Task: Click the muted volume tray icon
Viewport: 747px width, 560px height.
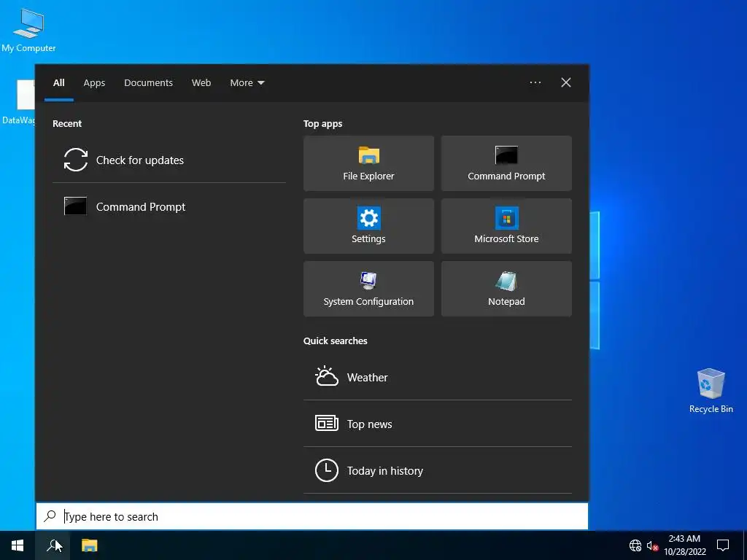Action: (x=652, y=545)
